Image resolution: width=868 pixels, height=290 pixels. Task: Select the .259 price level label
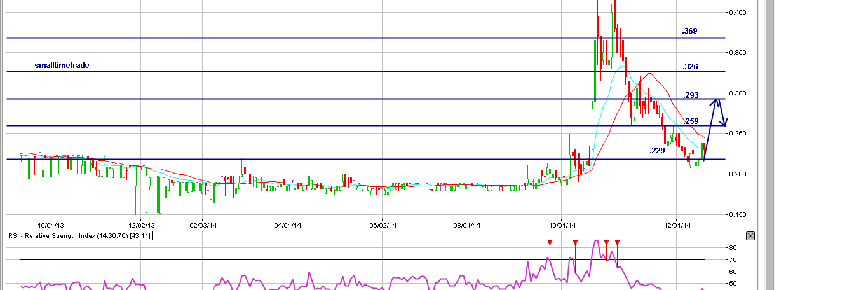point(691,121)
